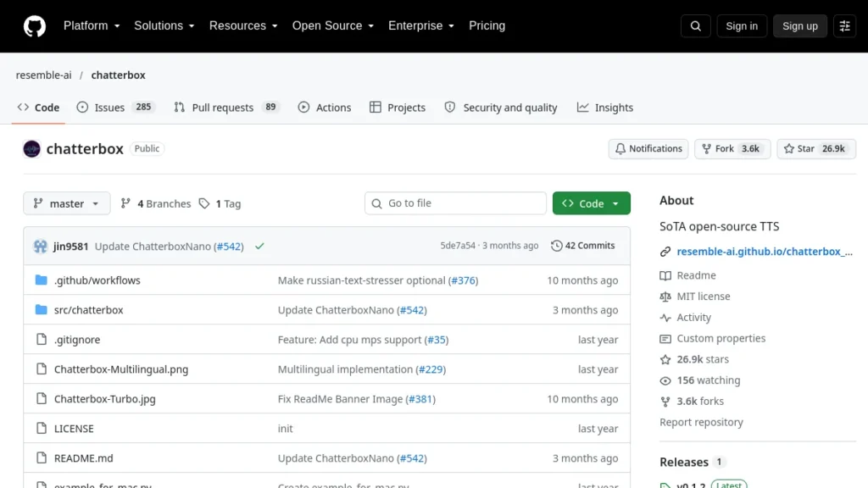868x488 pixels.
Task: Expand the Enterprise dropdown
Action: pos(421,26)
